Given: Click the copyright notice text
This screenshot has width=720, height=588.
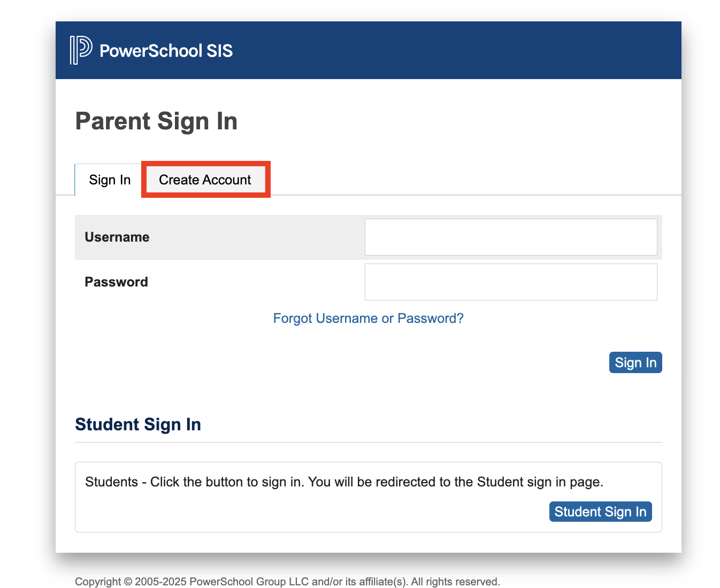Looking at the screenshot, I should pos(287,581).
